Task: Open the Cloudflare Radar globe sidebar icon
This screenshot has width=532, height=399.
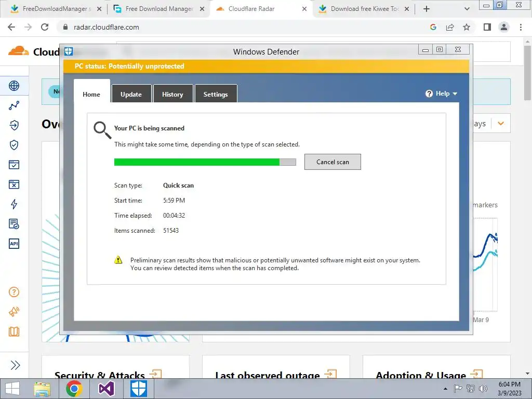Action: coord(14,86)
